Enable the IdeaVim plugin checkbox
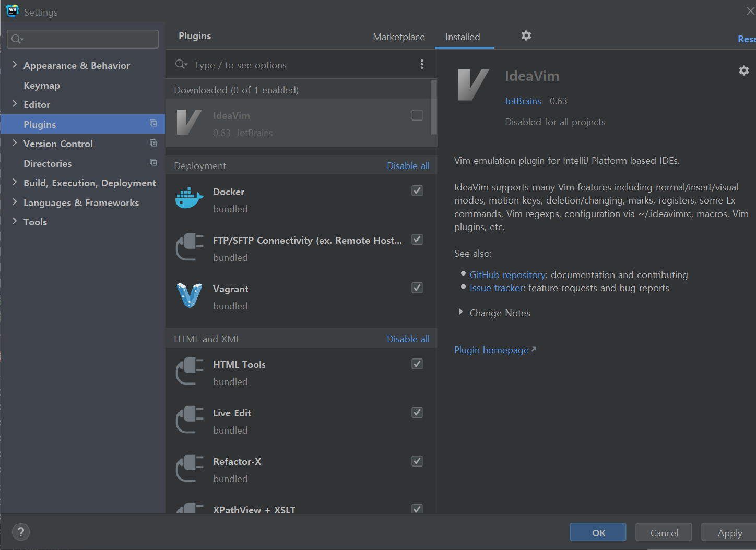The height and width of the screenshot is (550, 756). [417, 115]
